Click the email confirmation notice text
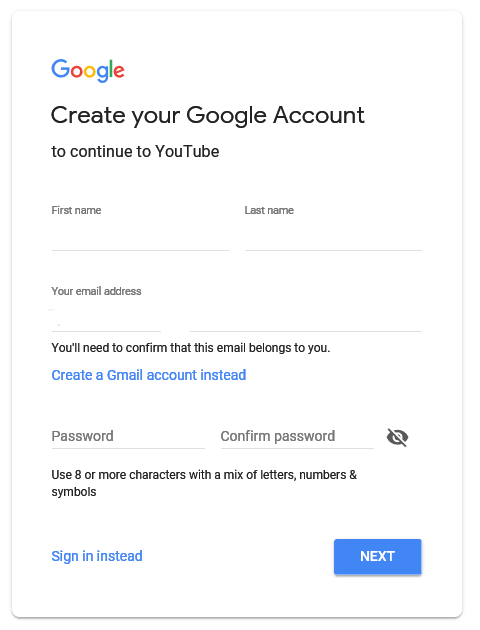Viewport: 480px width, 630px height. coord(191,348)
